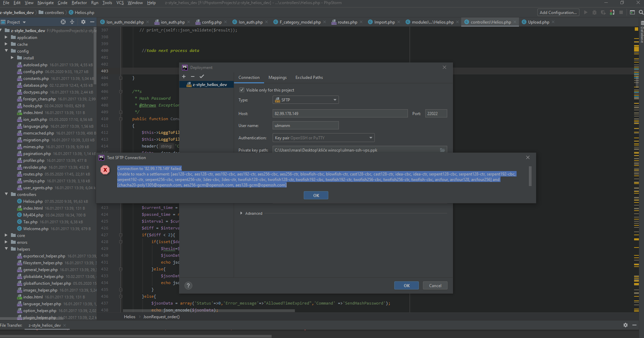Expand the install folder
This screenshot has width=644, height=338.
(12, 58)
